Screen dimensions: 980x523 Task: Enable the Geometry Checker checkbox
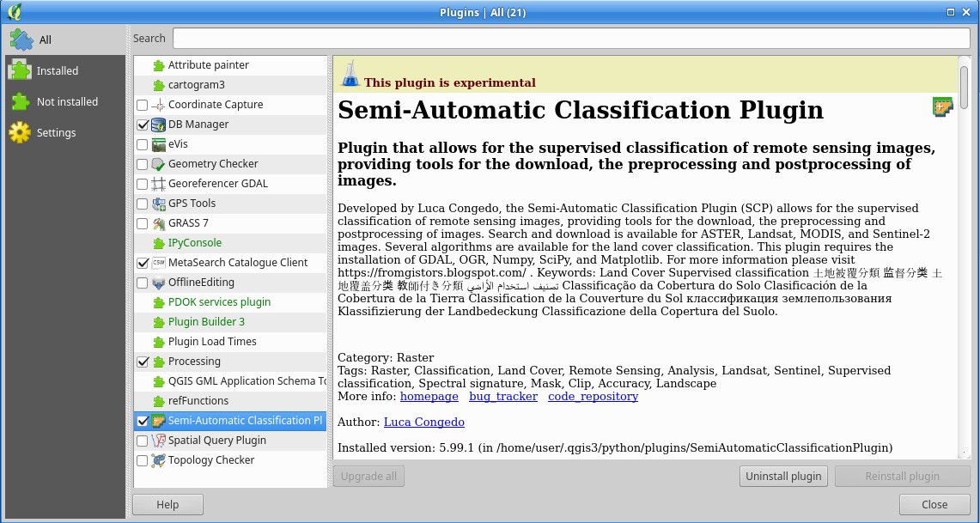(143, 163)
